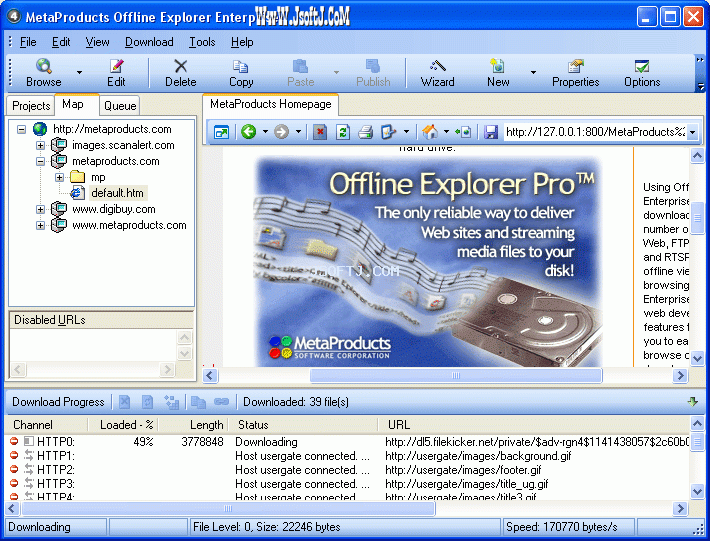Click the browser pane scroll-down arrow
This screenshot has height=541, width=710.
697,358
